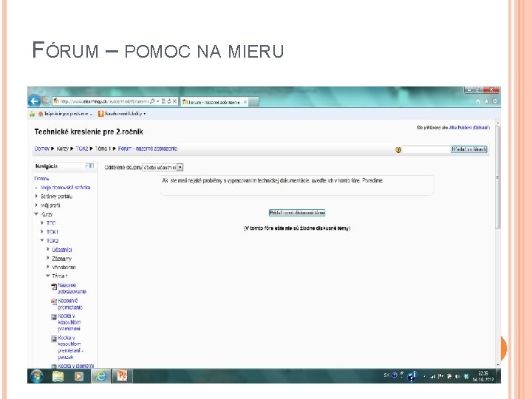Click the 'SK' language indicator in taskbar
The height and width of the screenshot is (399, 532).
tap(386, 375)
